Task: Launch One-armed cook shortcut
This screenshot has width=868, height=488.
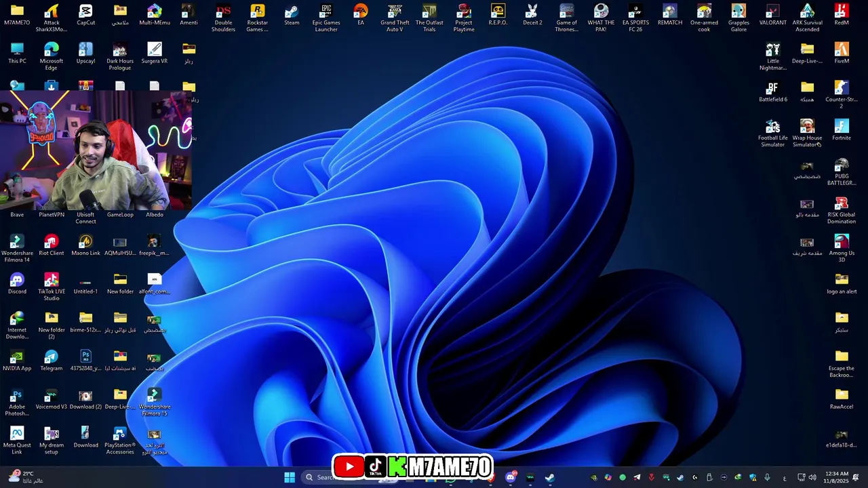Action: (x=704, y=18)
